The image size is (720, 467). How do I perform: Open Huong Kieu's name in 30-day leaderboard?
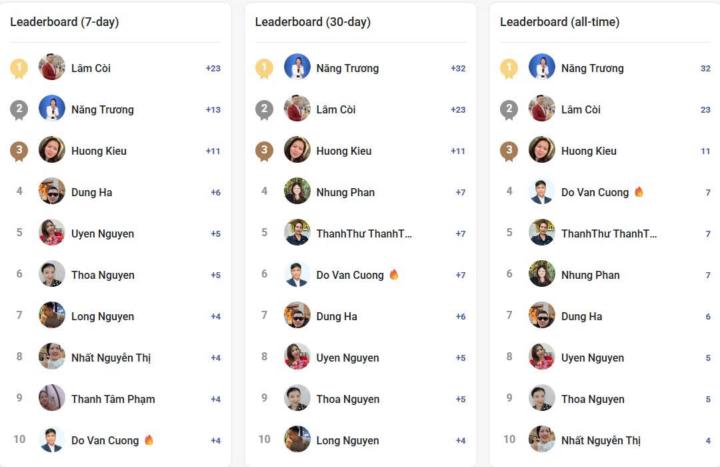coord(346,151)
